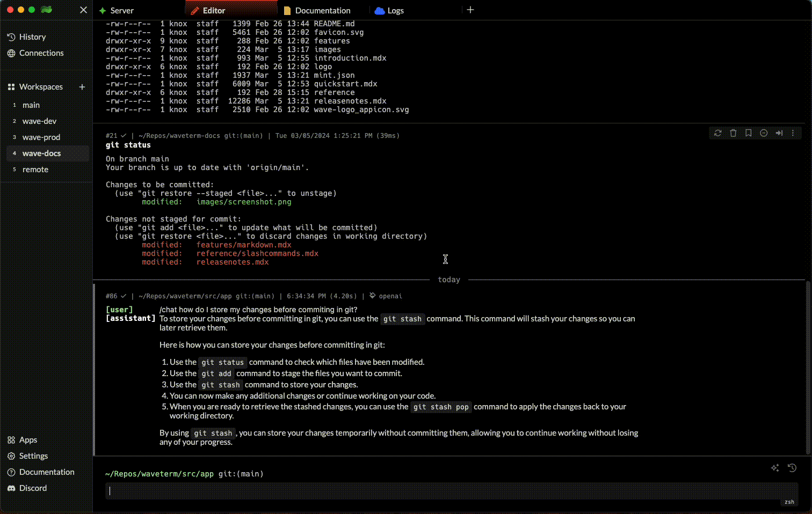Click the Discord logo icon
Screen dimensions: 812x514
[x=11, y=488]
